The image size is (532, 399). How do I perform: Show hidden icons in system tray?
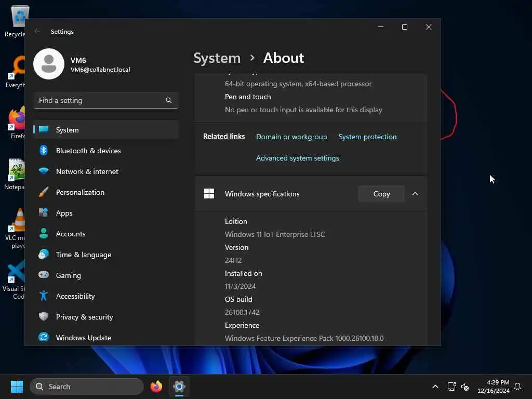(435, 387)
